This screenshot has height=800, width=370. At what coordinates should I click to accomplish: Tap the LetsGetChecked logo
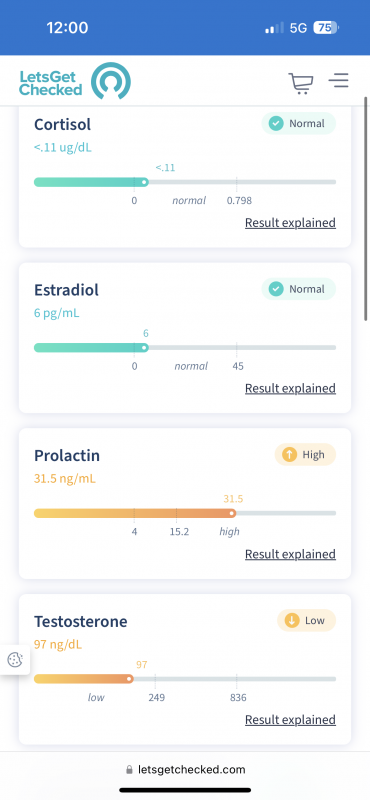point(75,81)
